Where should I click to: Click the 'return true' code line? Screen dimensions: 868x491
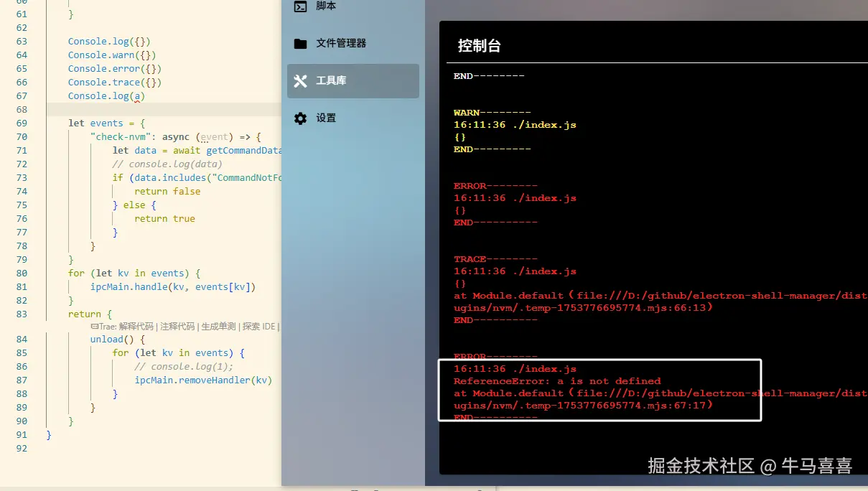coord(164,218)
